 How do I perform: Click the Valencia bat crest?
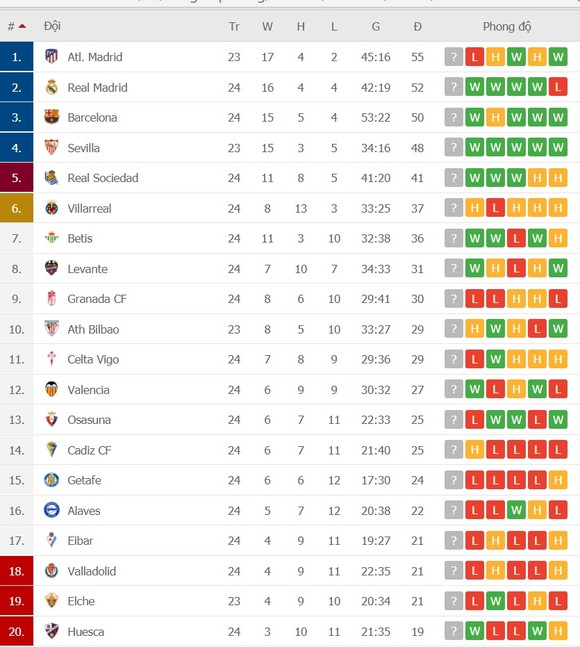[x=52, y=389]
